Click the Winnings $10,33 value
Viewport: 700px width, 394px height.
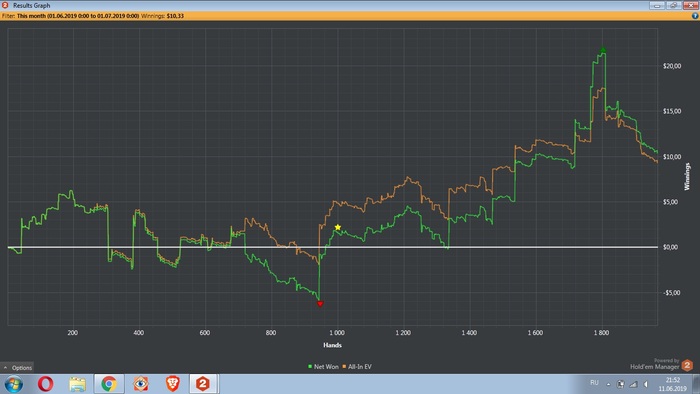click(175, 16)
